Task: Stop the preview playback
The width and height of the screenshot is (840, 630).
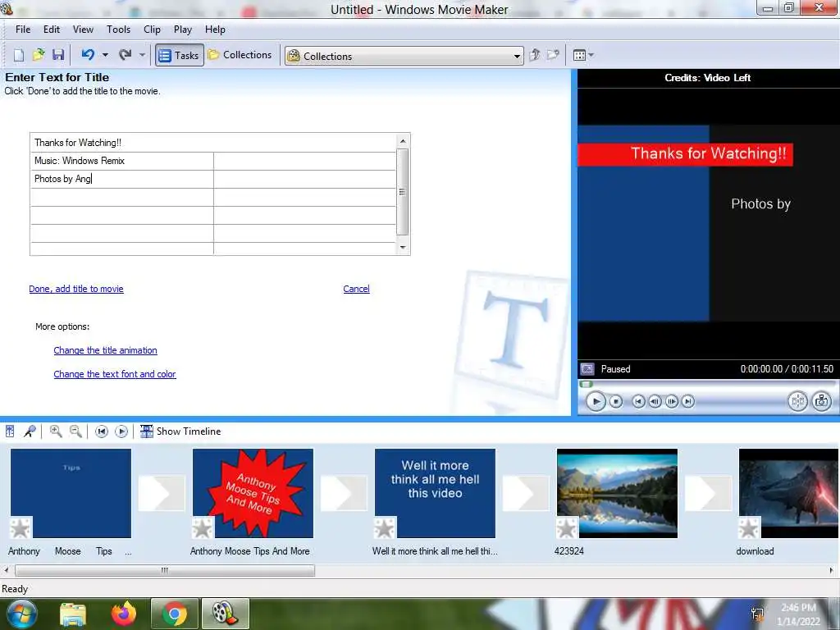Action: [616, 401]
